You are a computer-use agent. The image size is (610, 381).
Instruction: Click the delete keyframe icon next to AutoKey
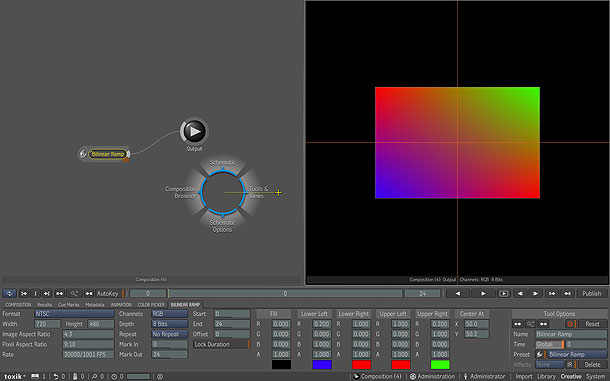click(89, 293)
